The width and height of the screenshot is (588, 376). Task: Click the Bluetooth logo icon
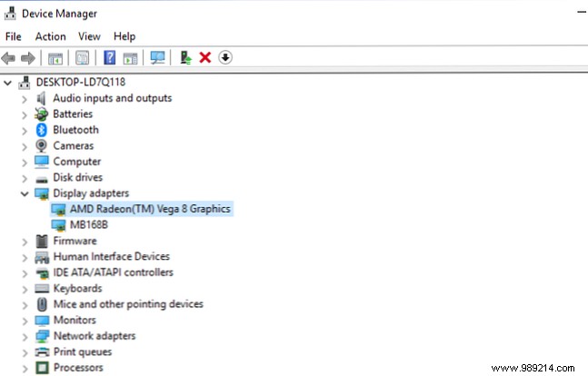[41, 130]
